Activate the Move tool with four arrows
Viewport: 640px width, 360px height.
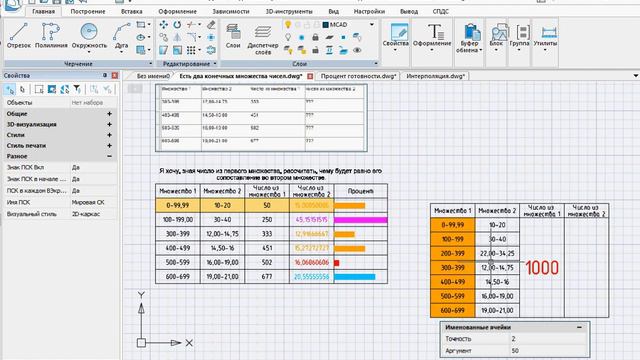[x=163, y=25]
